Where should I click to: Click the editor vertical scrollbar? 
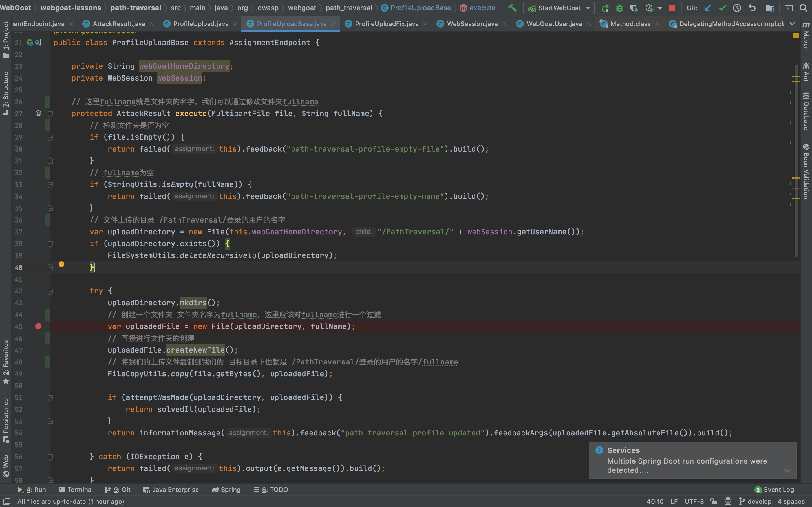point(796,161)
